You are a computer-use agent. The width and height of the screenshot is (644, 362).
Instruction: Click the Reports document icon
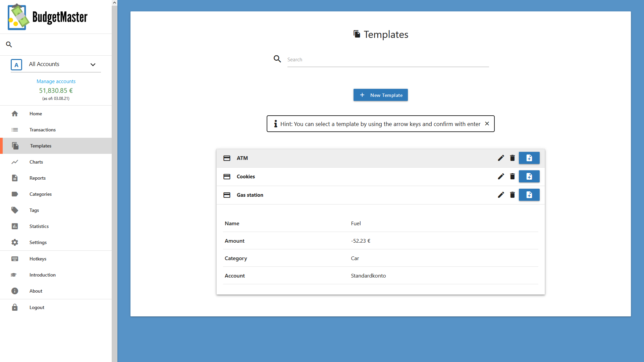point(15,178)
